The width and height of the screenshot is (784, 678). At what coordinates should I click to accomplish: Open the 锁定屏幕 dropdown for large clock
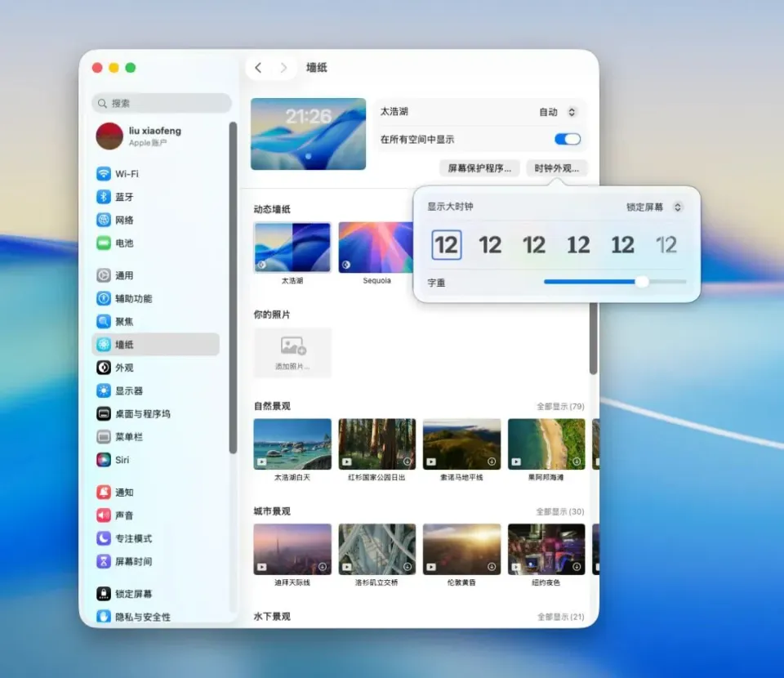(x=654, y=207)
